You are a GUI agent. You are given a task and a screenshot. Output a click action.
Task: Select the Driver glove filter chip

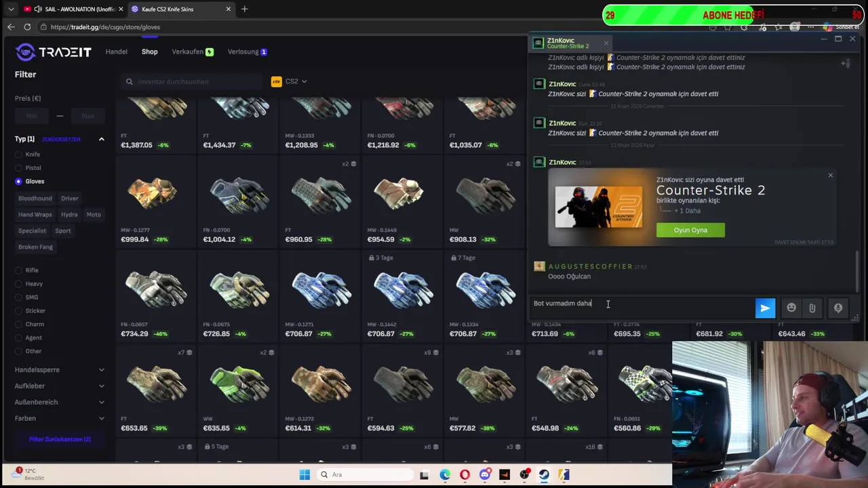pyautogui.click(x=69, y=199)
